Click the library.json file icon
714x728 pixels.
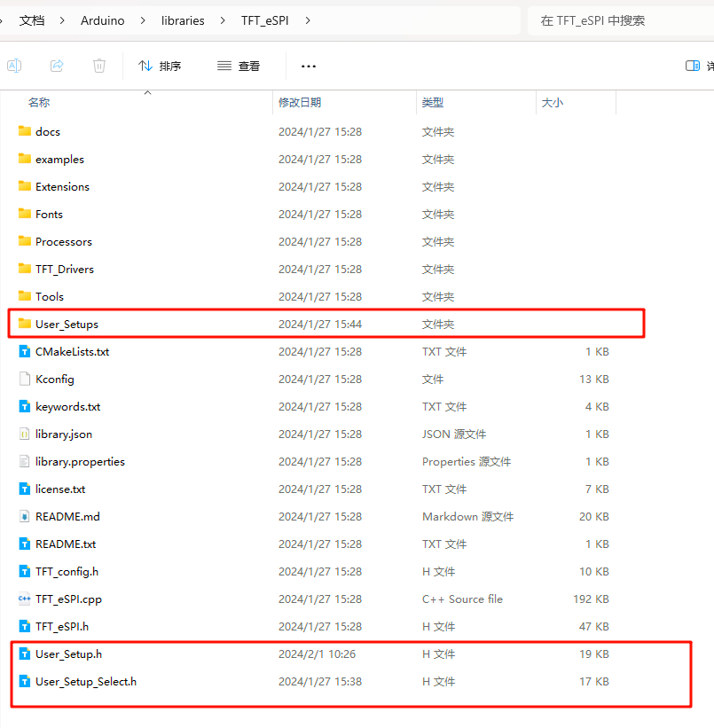[25, 434]
